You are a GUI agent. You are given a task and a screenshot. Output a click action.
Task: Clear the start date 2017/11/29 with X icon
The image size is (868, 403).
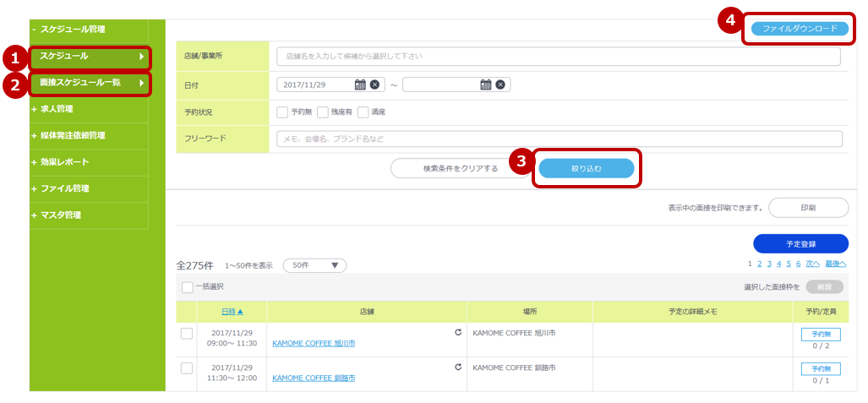pos(375,84)
